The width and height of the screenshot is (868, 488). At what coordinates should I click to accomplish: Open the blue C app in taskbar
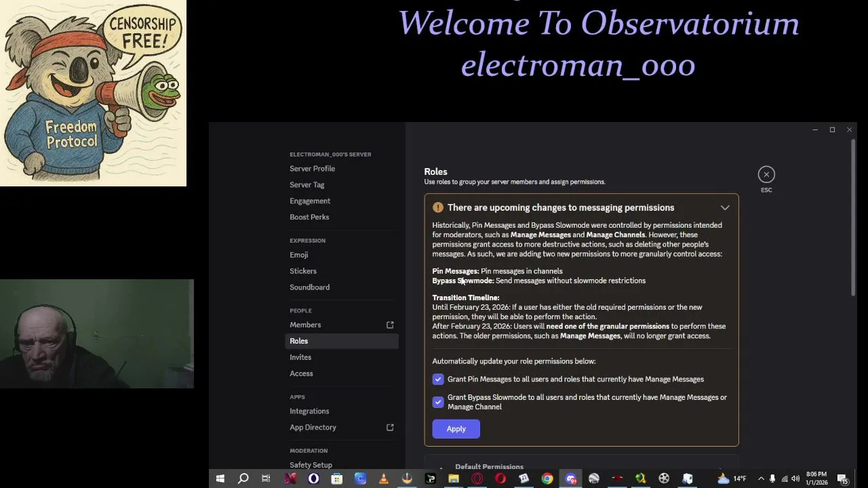point(360,479)
